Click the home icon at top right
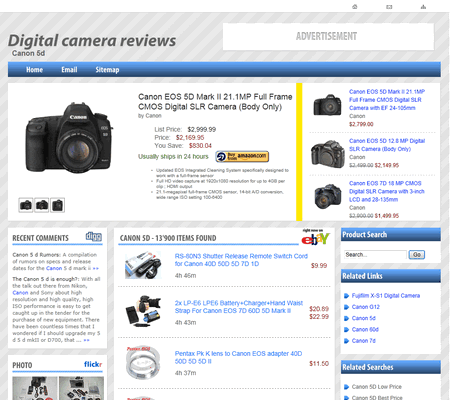The height and width of the screenshot is (400, 450). click(355, 7)
